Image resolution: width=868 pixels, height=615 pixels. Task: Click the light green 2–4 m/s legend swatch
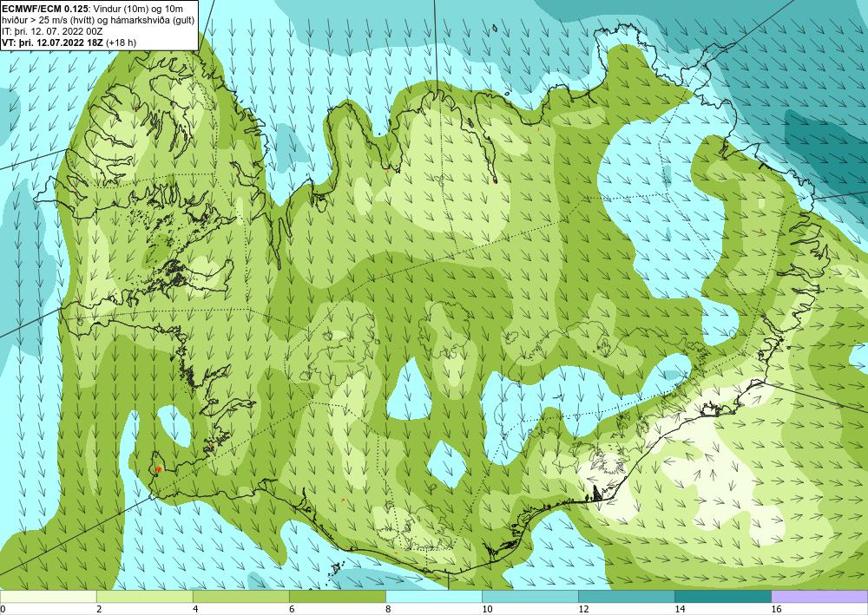click(144, 597)
